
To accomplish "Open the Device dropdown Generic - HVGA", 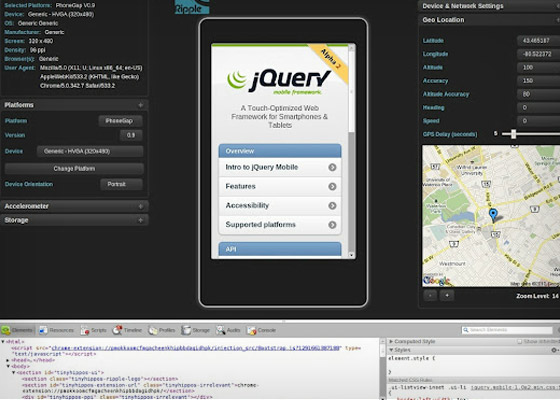I will [x=90, y=151].
